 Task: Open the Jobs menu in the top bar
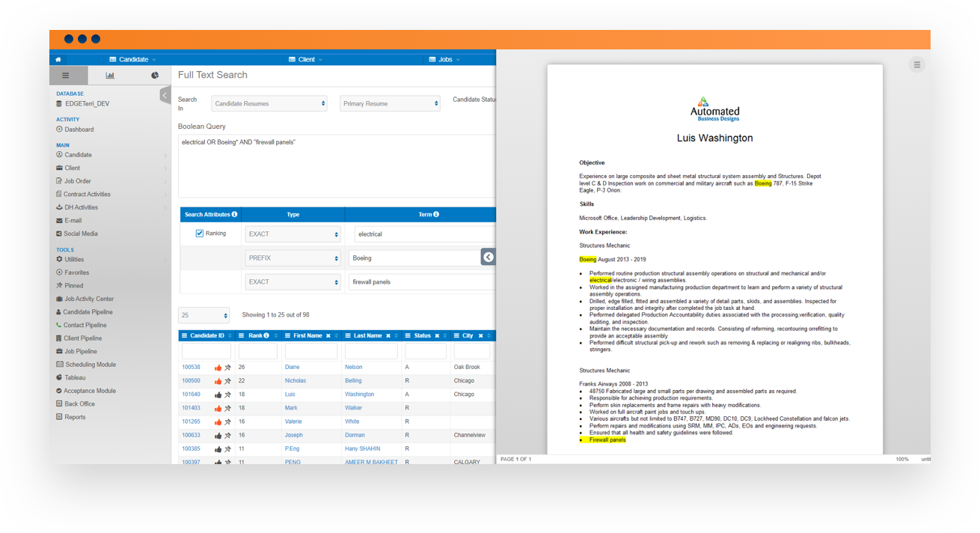[x=444, y=59]
